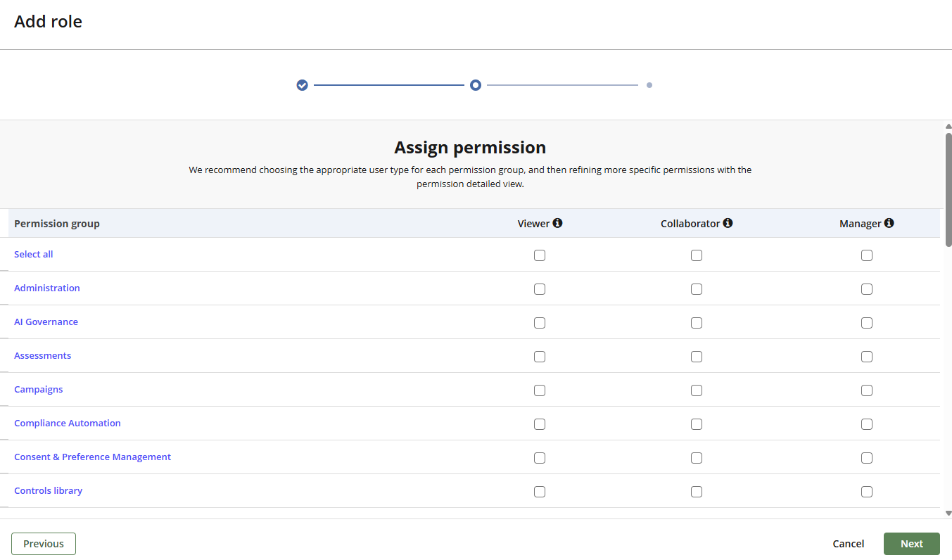952x560 pixels.
Task: Enable Viewer access for AI Governance
Action: click(540, 322)
